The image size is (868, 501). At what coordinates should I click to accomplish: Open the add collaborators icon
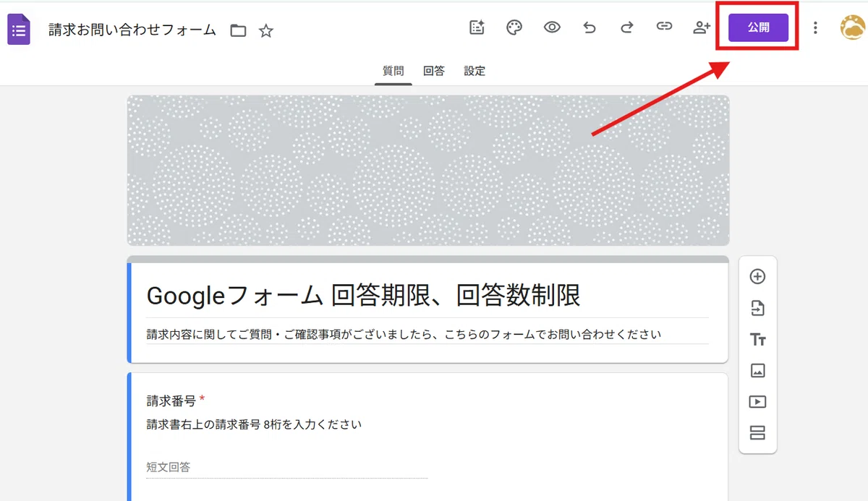(x=702, y=28)
